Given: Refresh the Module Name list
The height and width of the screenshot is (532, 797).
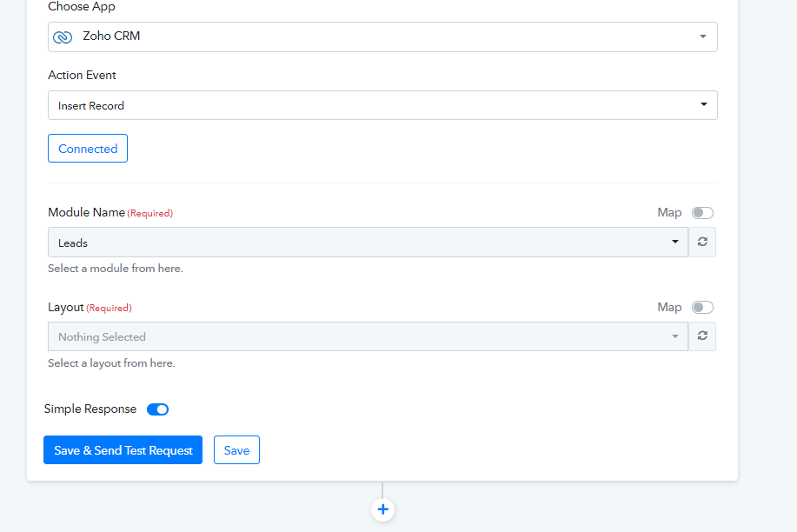Looking at the screenshot, I should pos(702,243).
